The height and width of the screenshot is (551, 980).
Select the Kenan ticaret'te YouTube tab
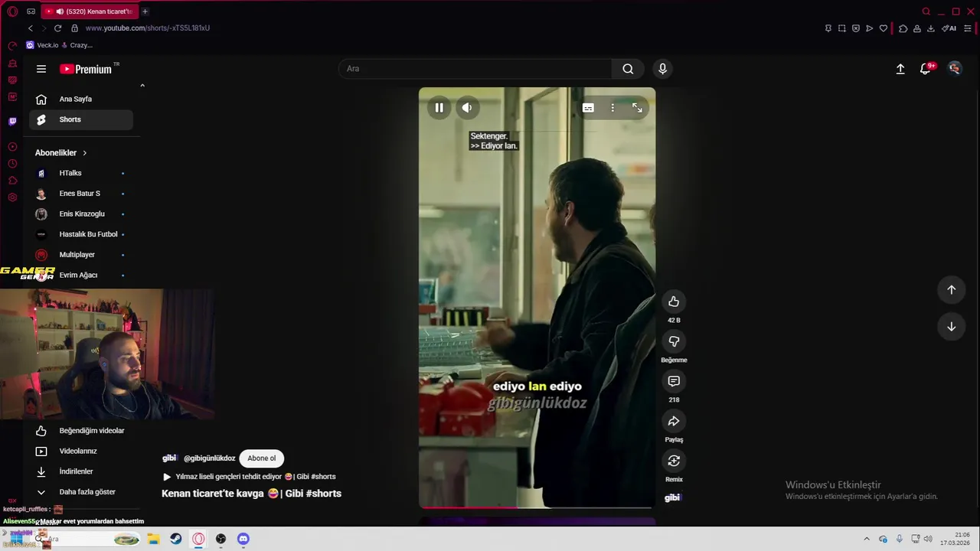click(x=90, y=11)
